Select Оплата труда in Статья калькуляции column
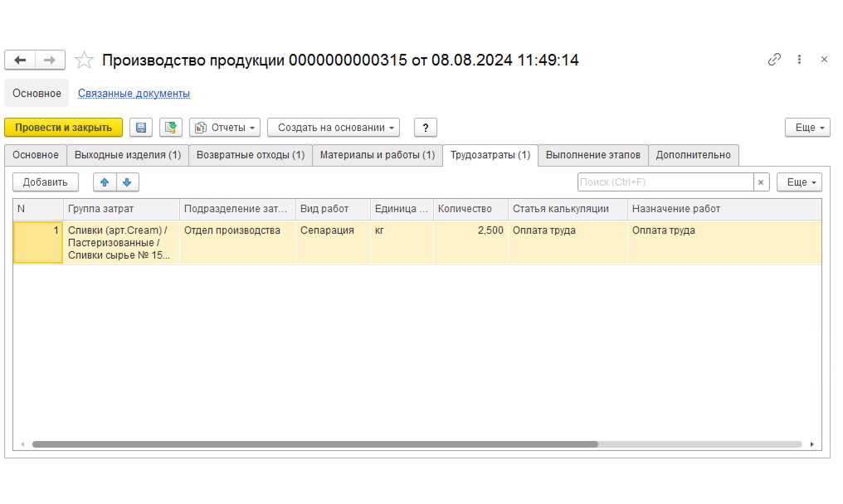Screen dimensions: 843x504 coord(568,242)
